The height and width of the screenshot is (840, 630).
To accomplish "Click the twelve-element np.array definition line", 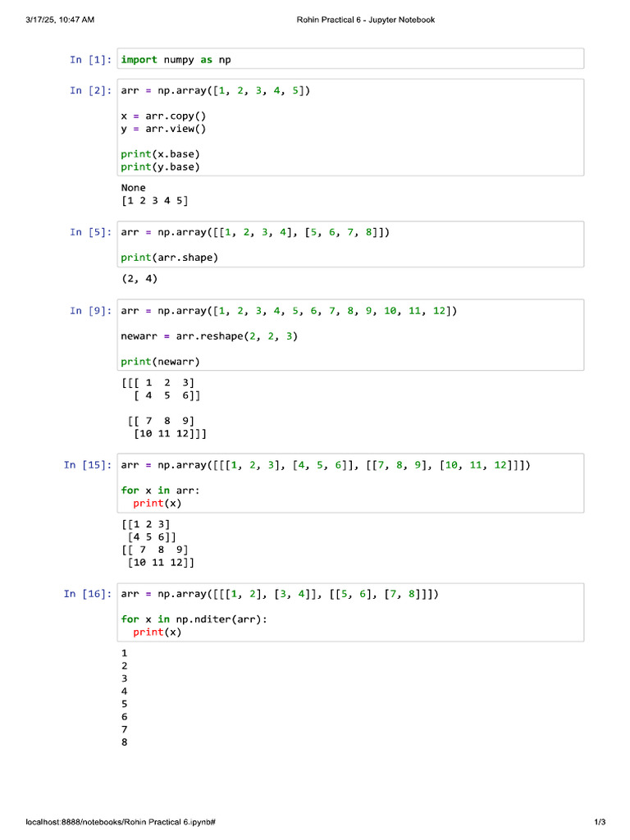I will pos(289,311).
